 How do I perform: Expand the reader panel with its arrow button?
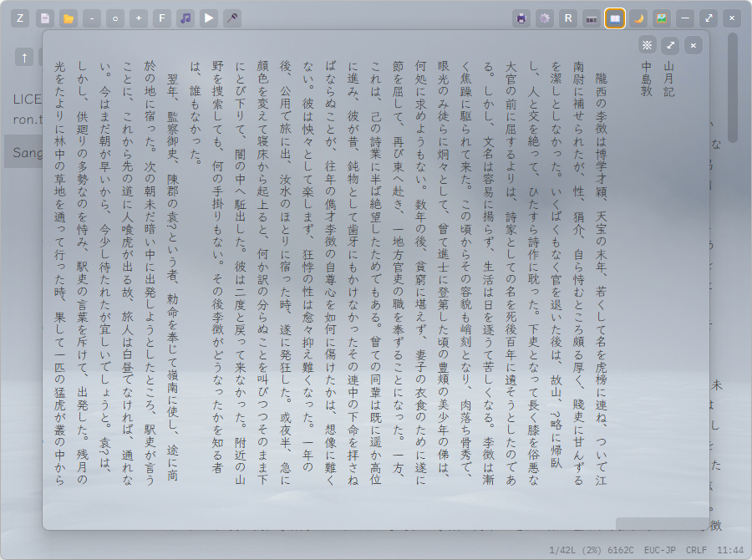[x=670, y=45]
